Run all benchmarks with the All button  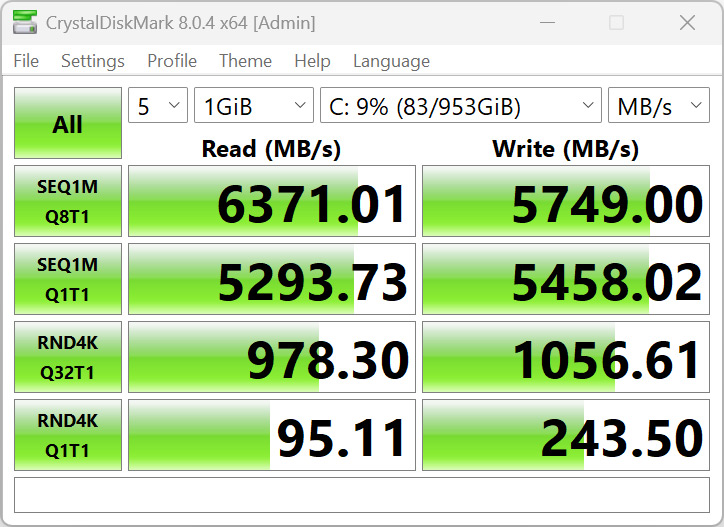coord(68,124)
